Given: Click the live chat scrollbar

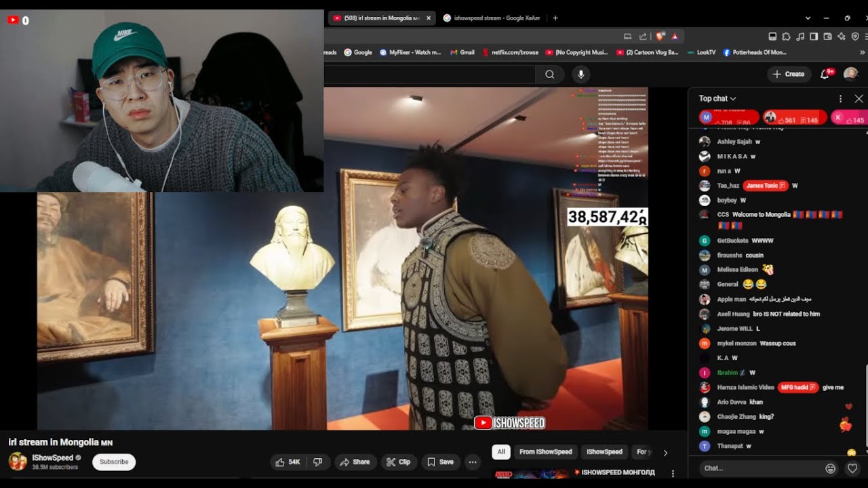Looking at the screenshot, I should (x=866, y=407).
